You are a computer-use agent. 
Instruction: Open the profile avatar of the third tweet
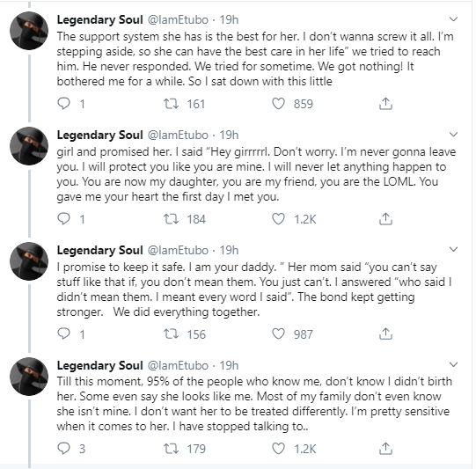(x=29, y=261)
